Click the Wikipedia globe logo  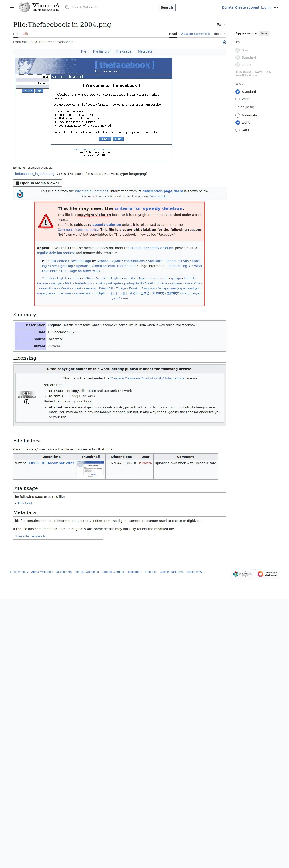pyautogui.click(x=24, y=7)
